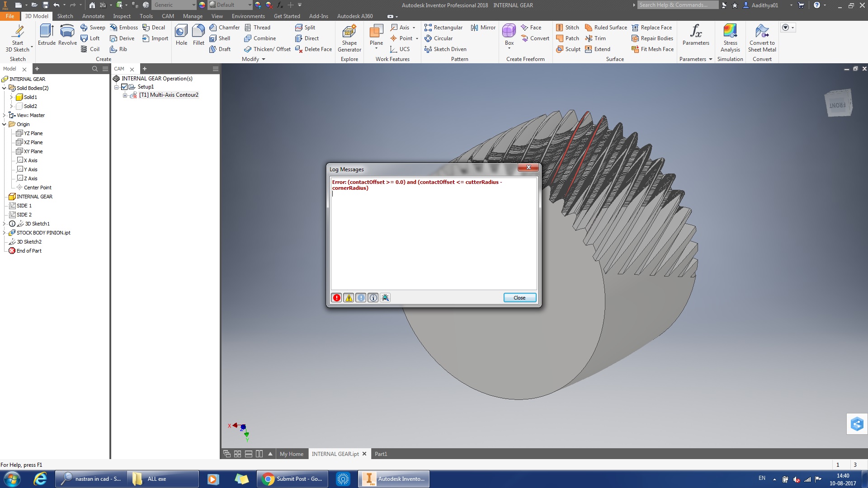The width and height of the screenshot is (868, 488).
Task: Launch the Stress Analysis environment
Action: [x=730, y=38]
